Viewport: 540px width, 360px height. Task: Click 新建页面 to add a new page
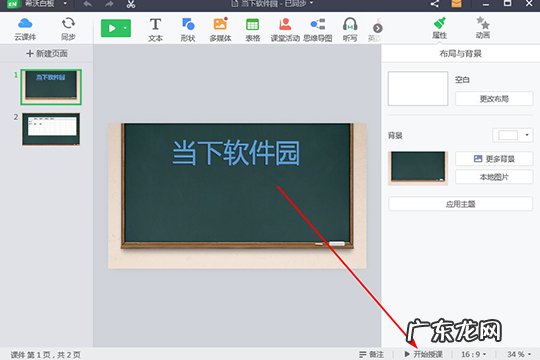[47, 53]
